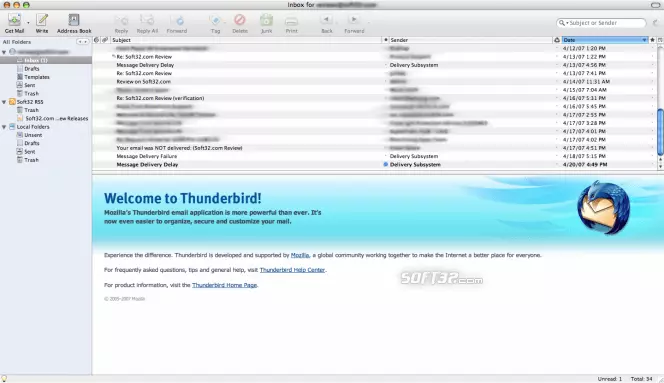This screenshot has height=383, width=664.
Task: Click the message list scroll up arrow
Action: tap(660, 160)
